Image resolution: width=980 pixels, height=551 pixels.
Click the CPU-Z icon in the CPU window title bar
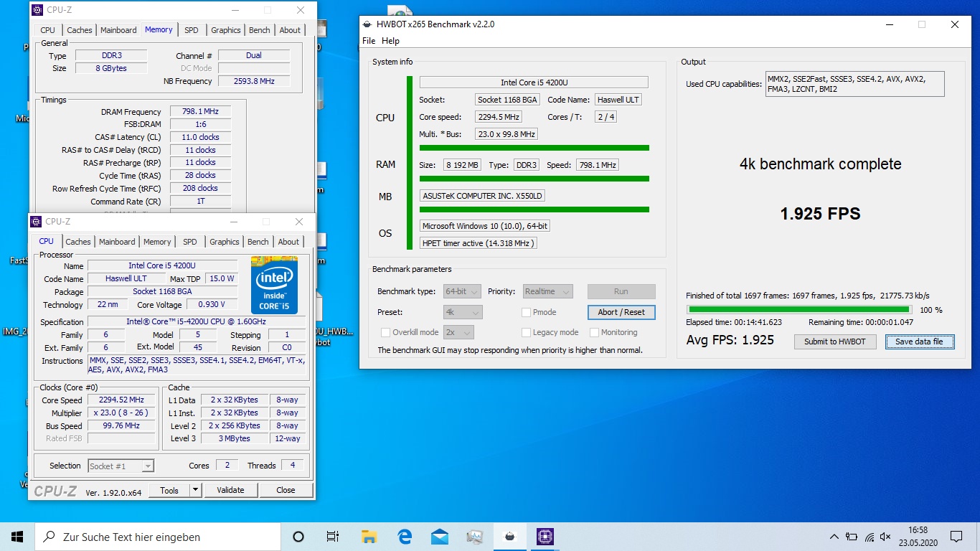point(37,222)
